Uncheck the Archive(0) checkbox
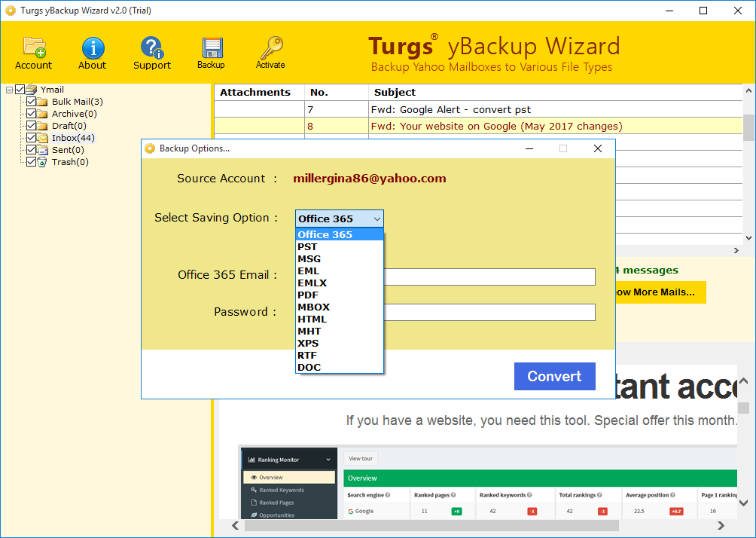This screenshot has height=538, width=756. 32,113
